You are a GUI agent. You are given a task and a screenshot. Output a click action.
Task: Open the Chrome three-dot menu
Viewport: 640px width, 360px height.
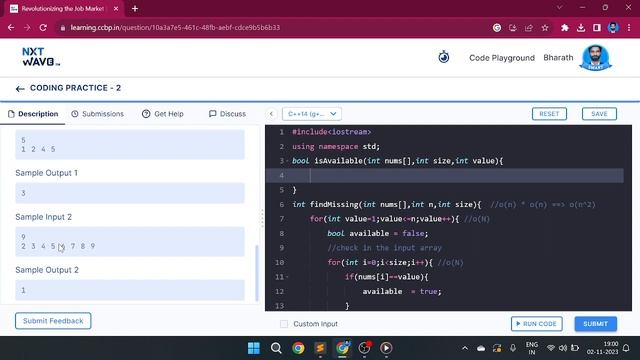pyautogui.click(x=629, y=28)
